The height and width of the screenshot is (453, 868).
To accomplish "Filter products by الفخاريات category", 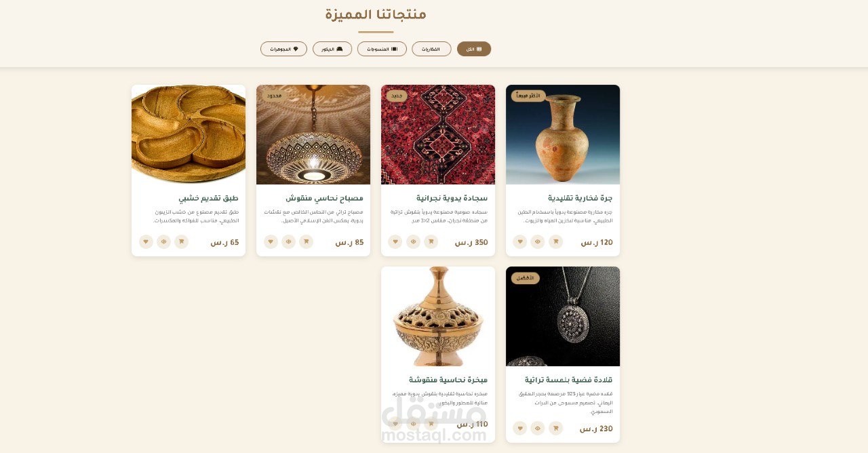I will pyautogui.click(x=431, y=49).
